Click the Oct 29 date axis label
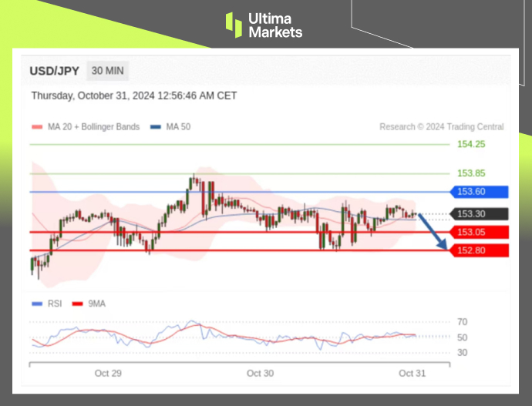The width and height of the screenshot is (532, 406). (x=108, y=374)
